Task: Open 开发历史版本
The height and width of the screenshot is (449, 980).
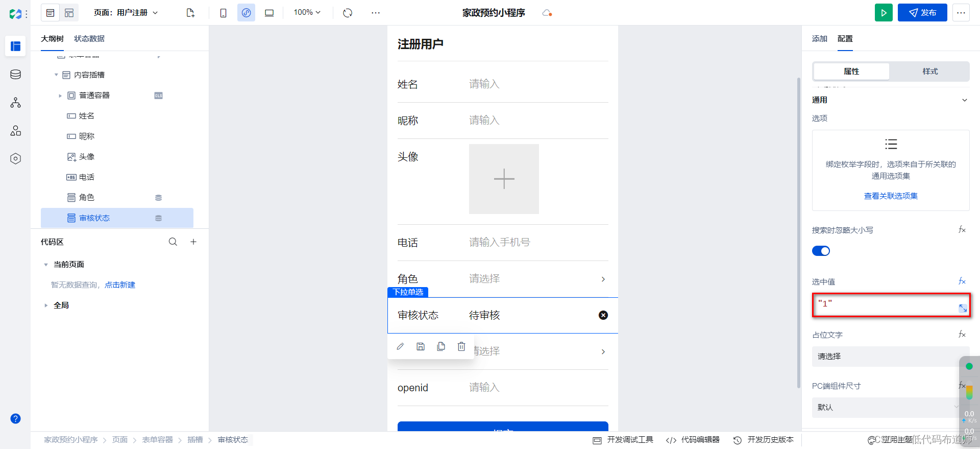Action: (x=764, y=440)
